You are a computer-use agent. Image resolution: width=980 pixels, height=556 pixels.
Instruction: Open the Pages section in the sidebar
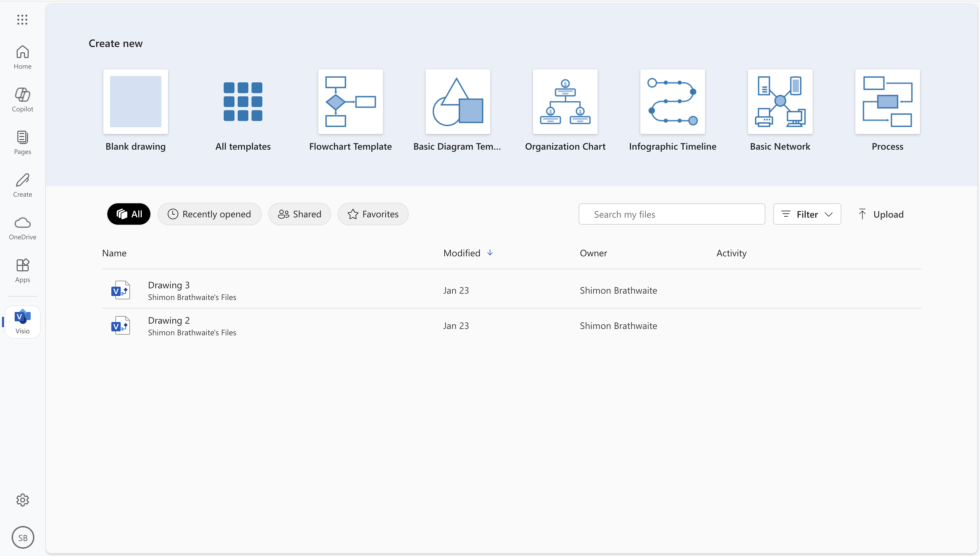click(x=22, y=142)
